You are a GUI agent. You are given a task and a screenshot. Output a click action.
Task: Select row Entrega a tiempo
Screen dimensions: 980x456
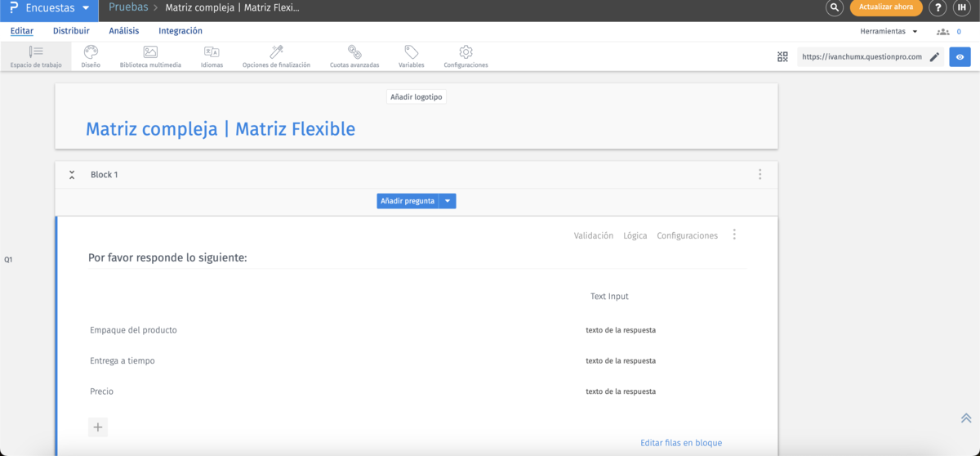point(122,360)
